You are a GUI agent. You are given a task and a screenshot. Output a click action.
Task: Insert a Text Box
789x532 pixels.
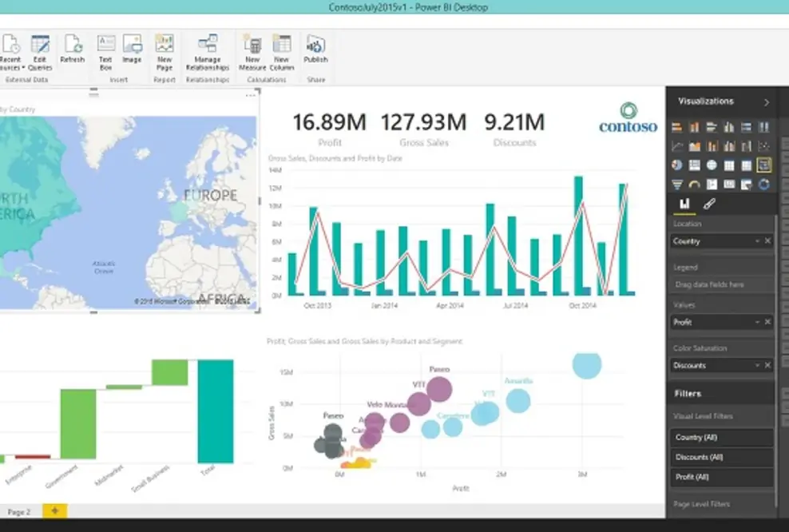coord(105,53)
